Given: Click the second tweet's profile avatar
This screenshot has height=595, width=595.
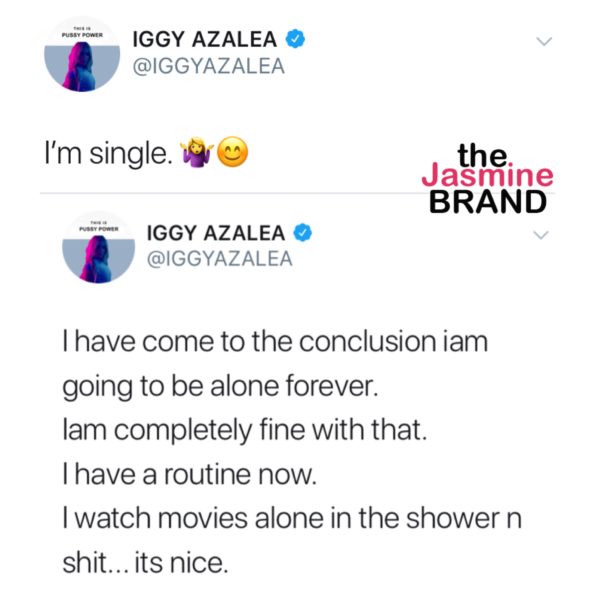Looking at the screenshot, I should [x=99, y=247].
